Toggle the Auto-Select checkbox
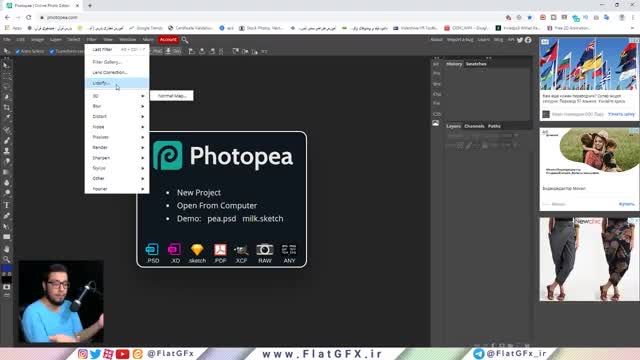 tap(18, 51)
